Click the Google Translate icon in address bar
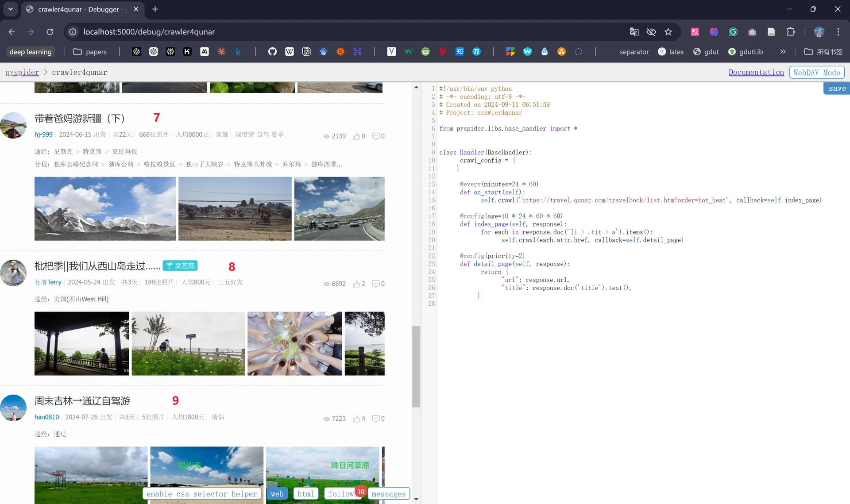 tap(634, 32)
